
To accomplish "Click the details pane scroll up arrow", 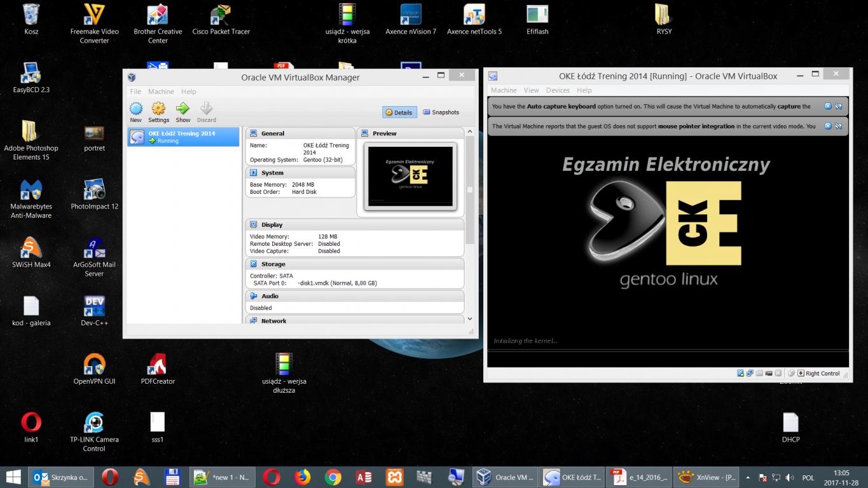I will [470, 132].
